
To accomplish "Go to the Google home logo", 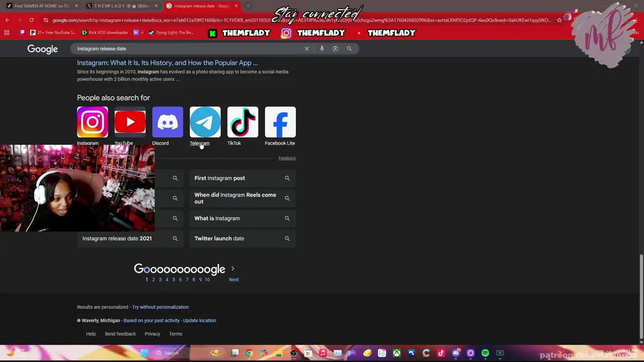I will (43, 49).
